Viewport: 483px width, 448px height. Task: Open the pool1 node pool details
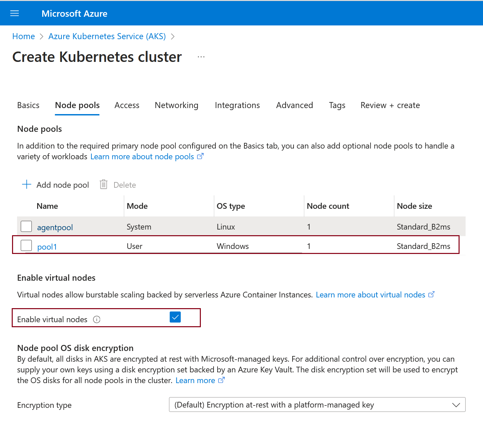coord(47,246)
